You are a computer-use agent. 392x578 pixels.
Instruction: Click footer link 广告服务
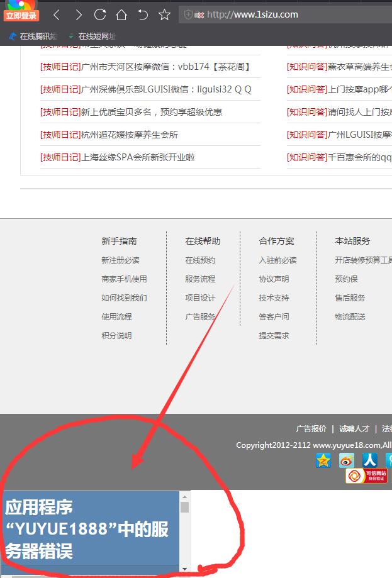200,316
